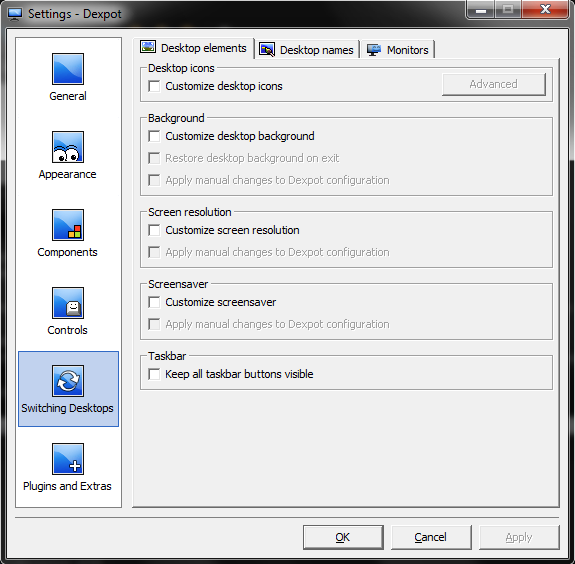Enable Customize desktop icons checkbox
Image resolution: width=575 pixels, height=564 pixels.
(154, 86)
